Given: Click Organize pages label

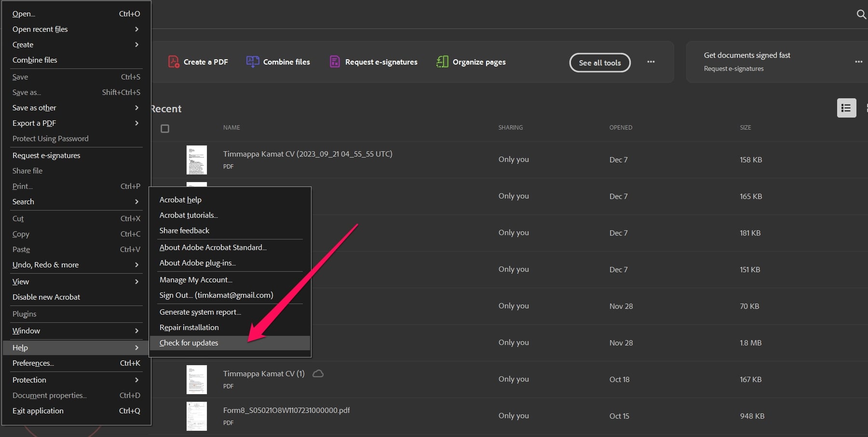Looking at the screenshot, I should tap(479, 62).
